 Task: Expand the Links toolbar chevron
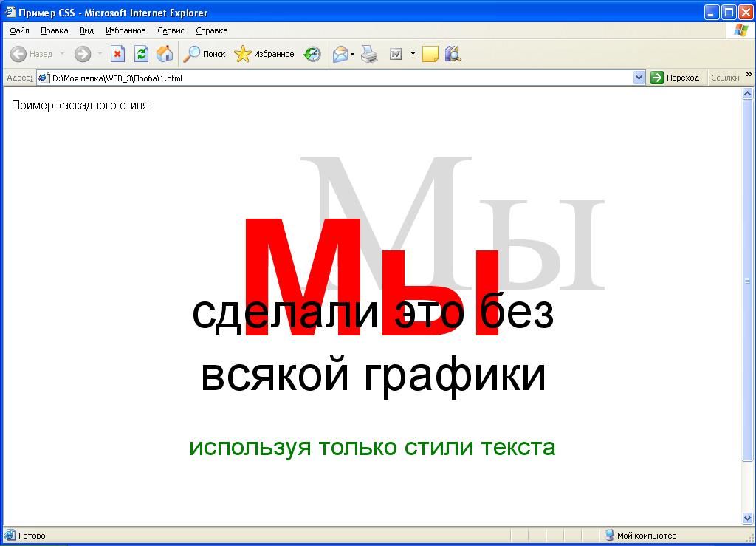tap(749, 75)
